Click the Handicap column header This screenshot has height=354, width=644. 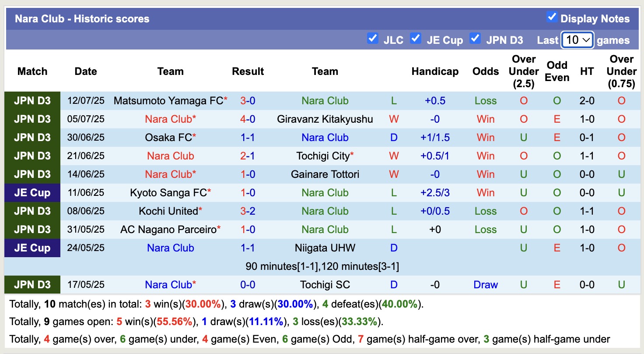click(x=435, y=71)
